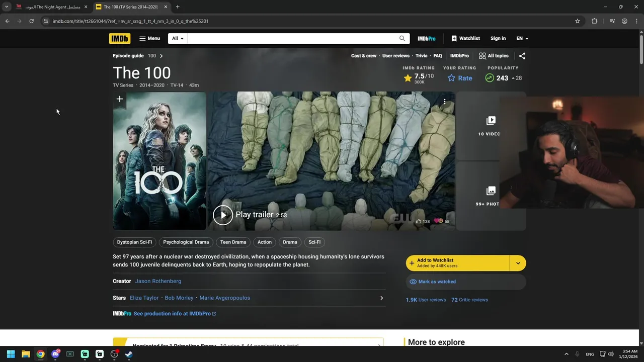Screen dimensions: 644x362
Task: Click the plus ribbon on the poster
Action: pos(119,99)
